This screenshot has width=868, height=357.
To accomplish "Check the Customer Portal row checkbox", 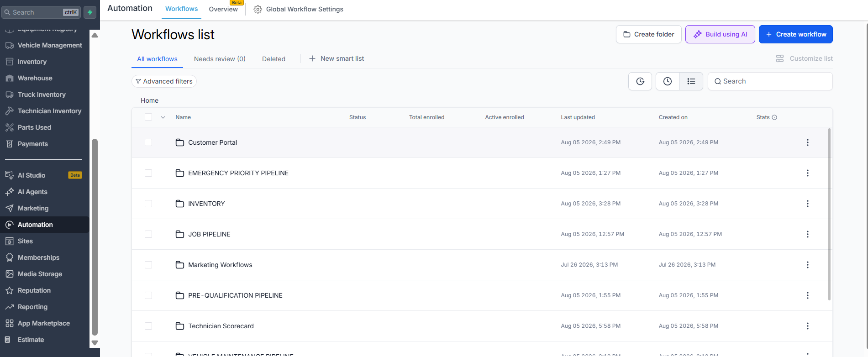I will pyautogui.click(x=148, y=142).
